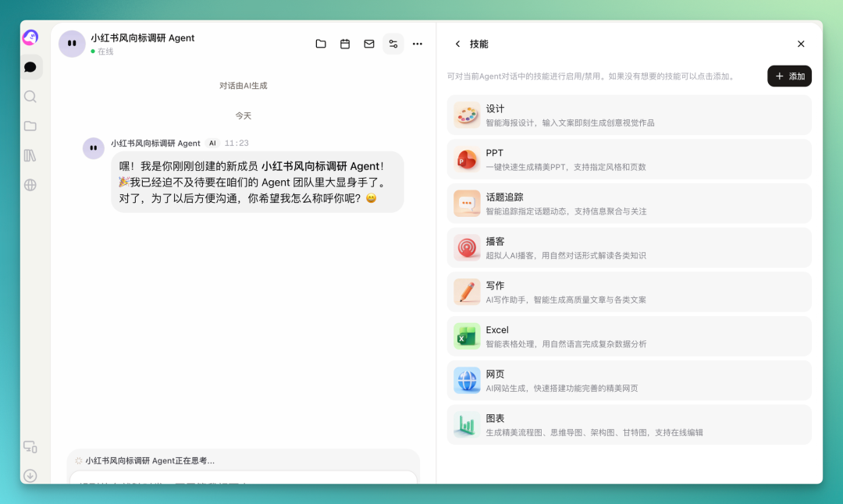843x504 pixels.
Task: Click the 今天 date separator
Action: tap(243, 115)
